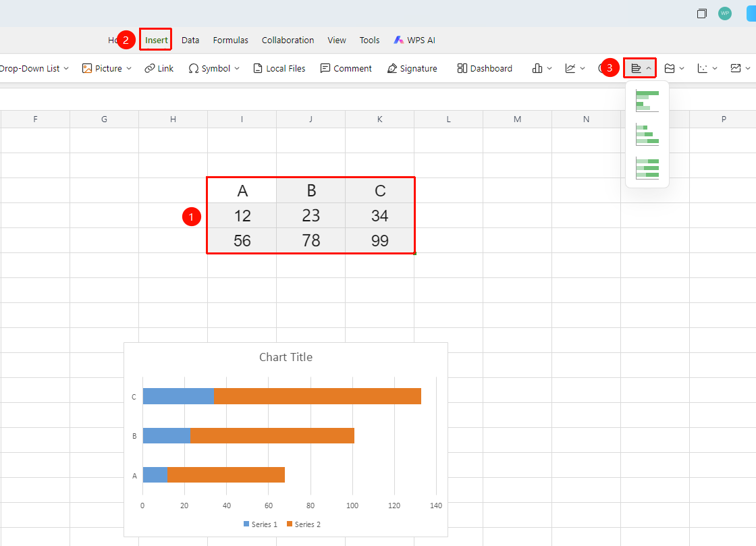Add a Comment to the cell
The height and width of the screenshot is (546, 756).
coord(346,68)
